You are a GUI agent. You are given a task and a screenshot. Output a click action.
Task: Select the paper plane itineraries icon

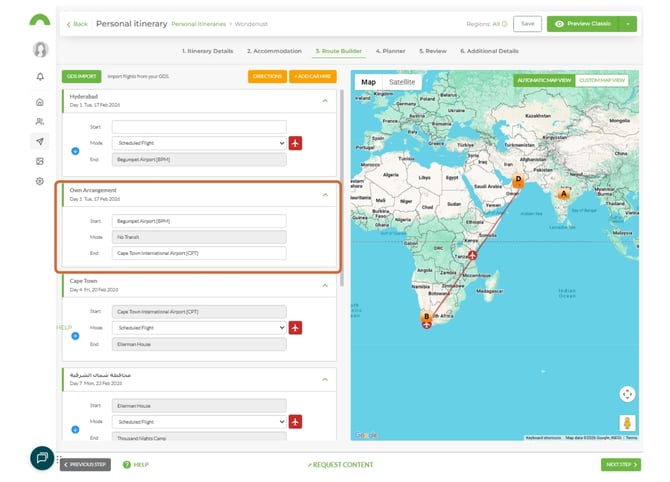40,141
